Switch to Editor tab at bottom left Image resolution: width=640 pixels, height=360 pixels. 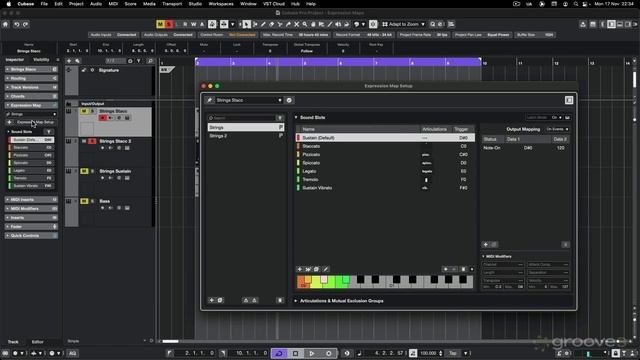(38, 342)
